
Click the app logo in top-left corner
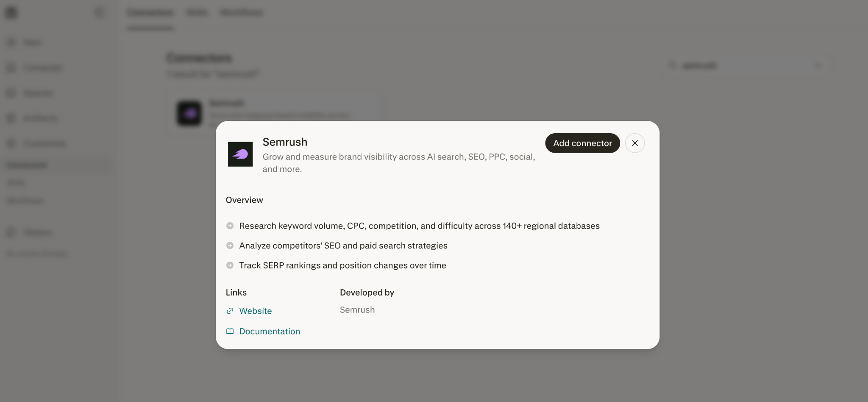click(11, 13)
